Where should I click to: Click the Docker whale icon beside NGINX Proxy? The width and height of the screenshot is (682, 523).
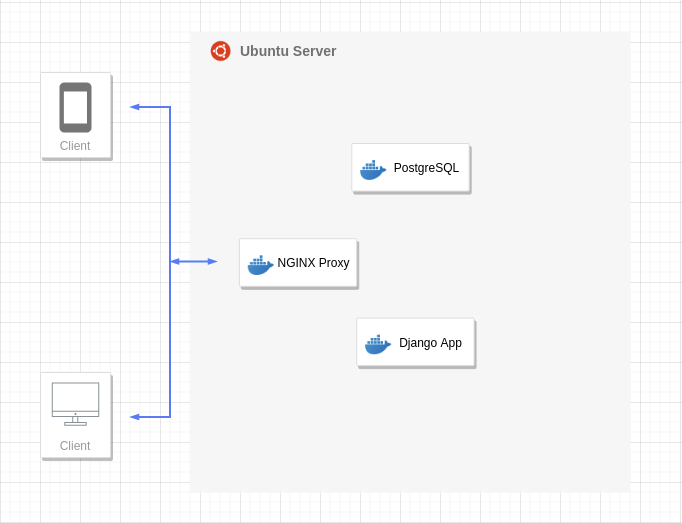pos(260,265)
